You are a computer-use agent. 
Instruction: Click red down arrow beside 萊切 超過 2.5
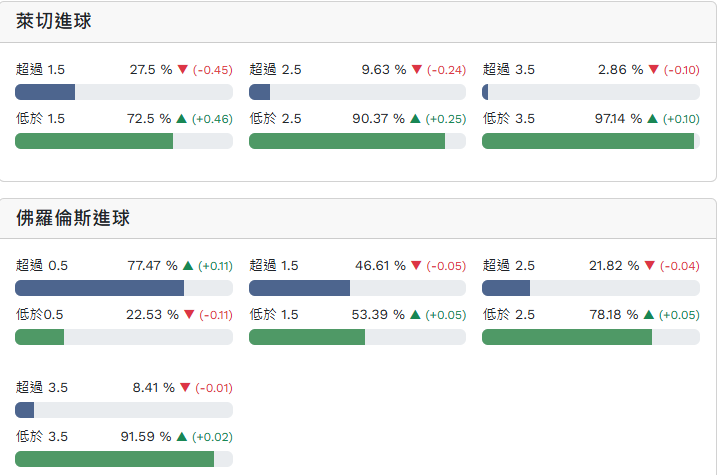click(x=416, y=70)
